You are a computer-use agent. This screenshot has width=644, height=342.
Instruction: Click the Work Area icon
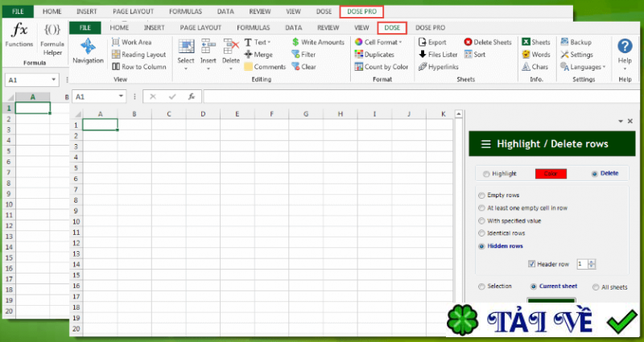[116, 43]
